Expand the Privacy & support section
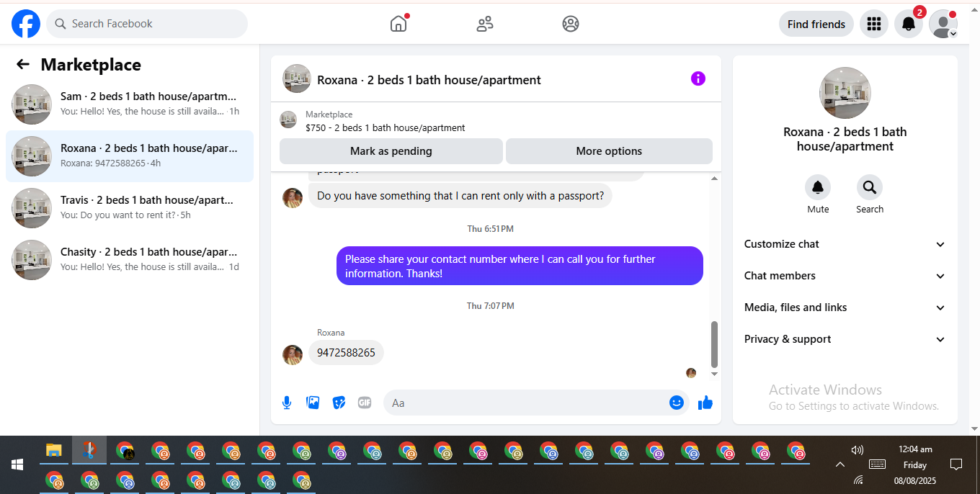 coord(845,339)
